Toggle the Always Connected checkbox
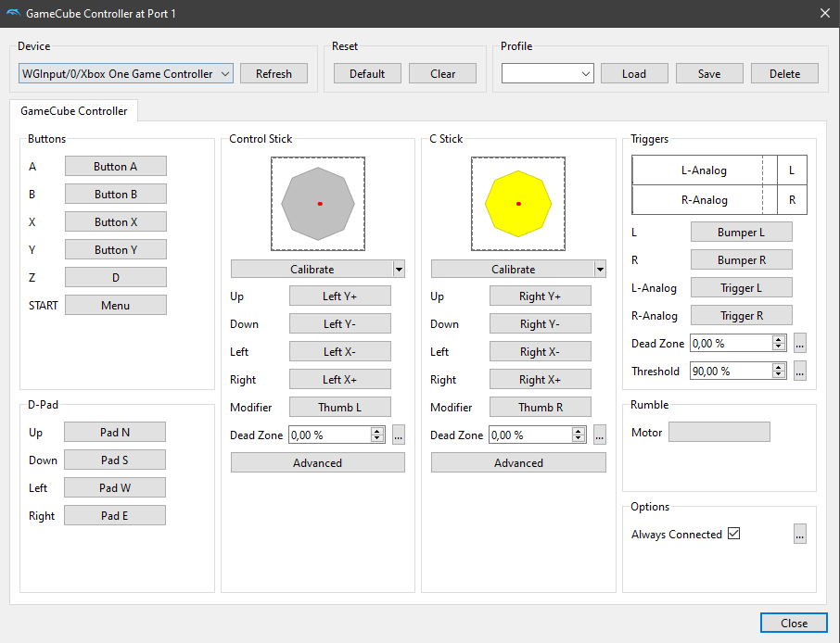The width and height of the screenshot is (840, 643). (x=734, y=534)
